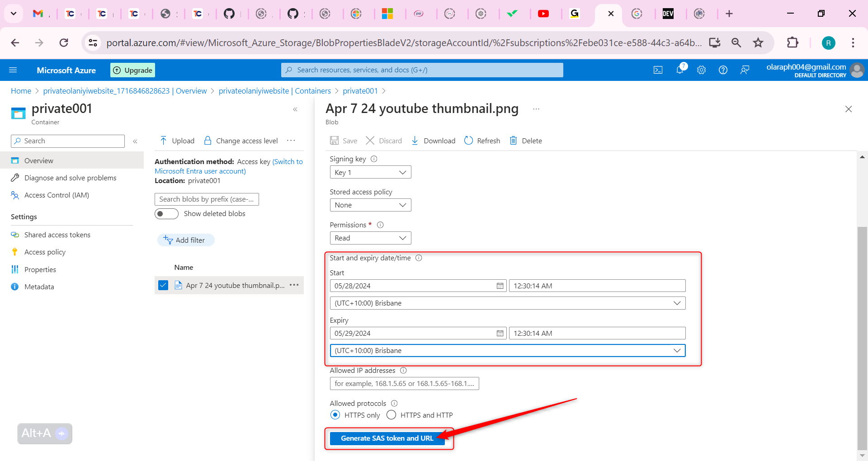This screenshot has height=461, width=868.
Task: Expand the Signing key dropdown
Action: pos(370,172)
